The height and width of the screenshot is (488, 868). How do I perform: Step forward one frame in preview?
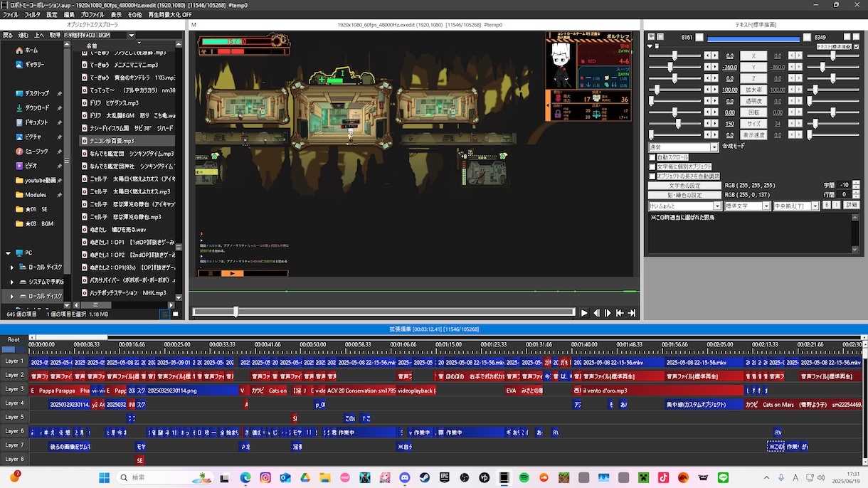coord(608,312)
